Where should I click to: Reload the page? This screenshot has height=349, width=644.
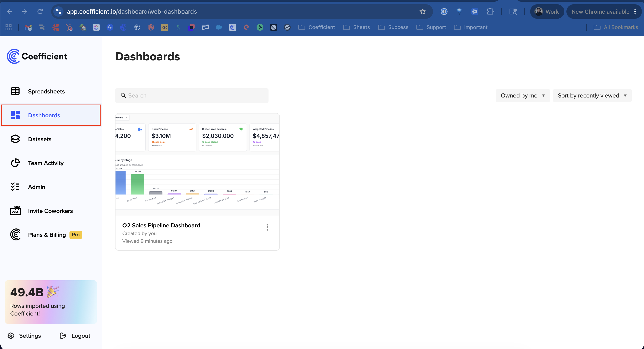[40, 12]
